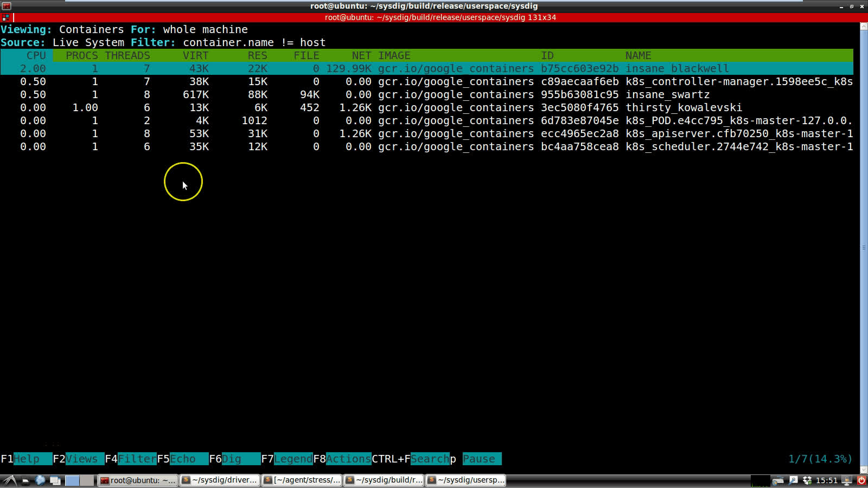Switch to the second (grey) workspace in pager
This screenshot has width=868, height=488.
pos(87,480)
